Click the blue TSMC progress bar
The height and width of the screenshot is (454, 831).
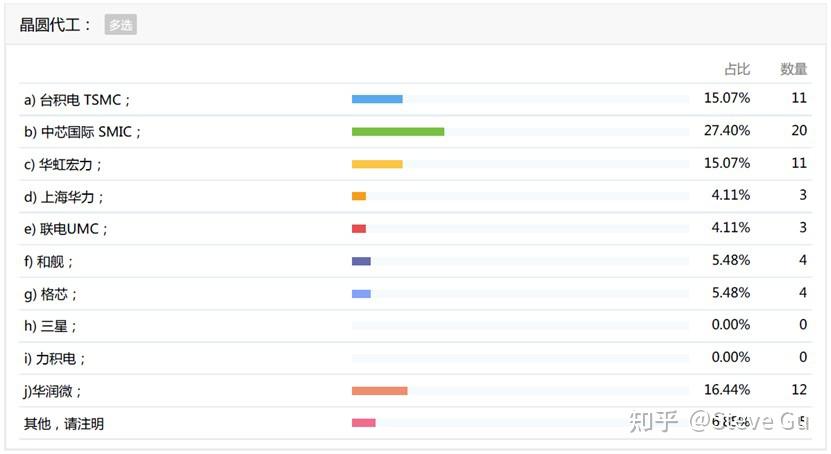[x=377, y=99]
